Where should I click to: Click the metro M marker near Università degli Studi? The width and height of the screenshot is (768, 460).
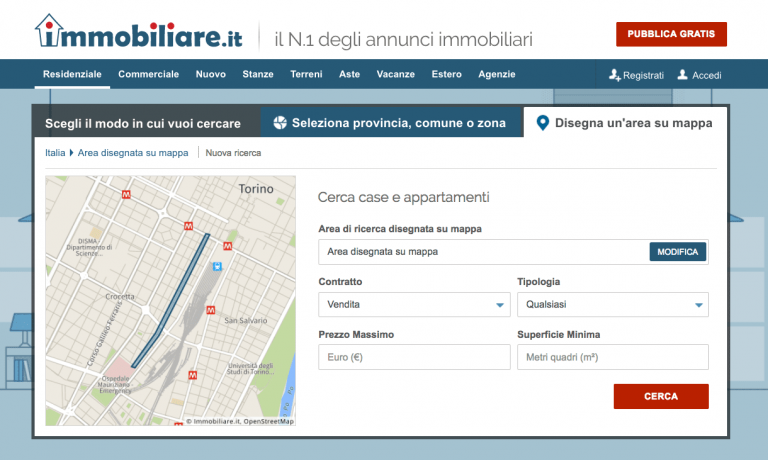pyautogui.click(x=192, y=375)
